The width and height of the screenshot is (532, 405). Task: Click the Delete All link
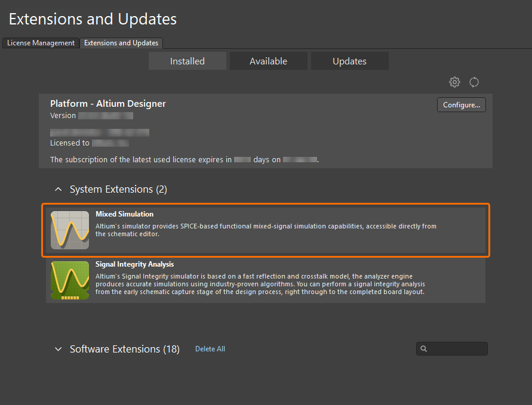point(210,349)
